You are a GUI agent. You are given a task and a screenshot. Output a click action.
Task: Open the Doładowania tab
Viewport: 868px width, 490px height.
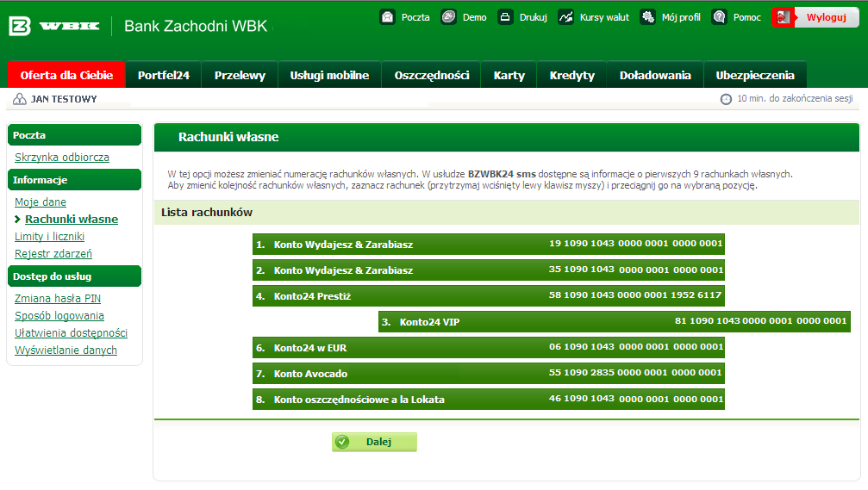coord(655,75)
